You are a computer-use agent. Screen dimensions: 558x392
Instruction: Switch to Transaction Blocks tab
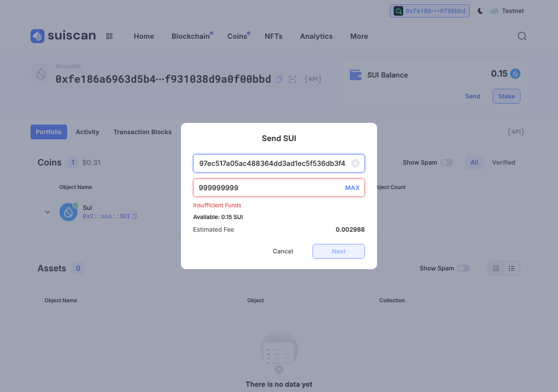click(x=143, y=132)
